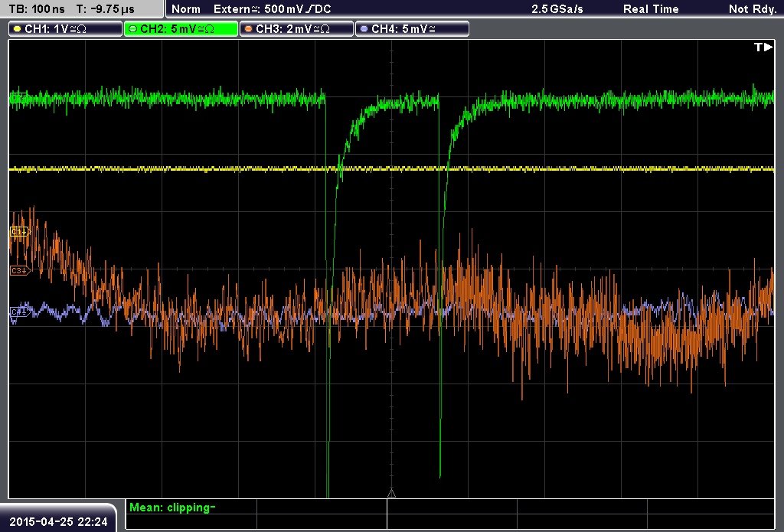
Task: Select the CH3: 2mV channel tab
Action: click(x=296, y=29)
